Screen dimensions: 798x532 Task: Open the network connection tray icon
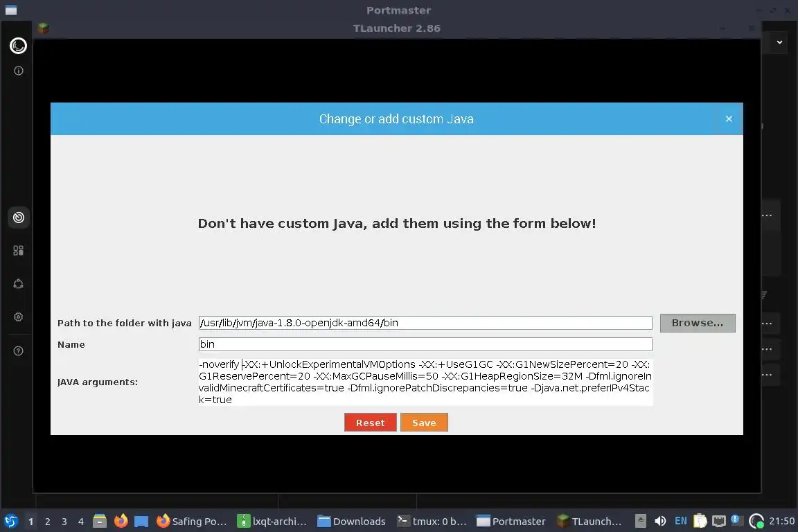pos(719,521)
